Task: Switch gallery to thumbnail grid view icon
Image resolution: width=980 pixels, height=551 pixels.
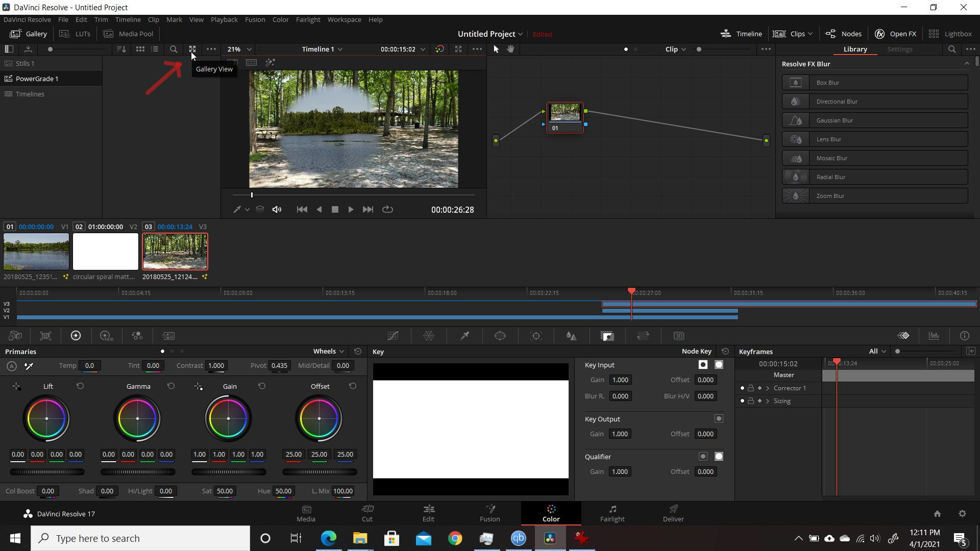Action: click(140, 49)
